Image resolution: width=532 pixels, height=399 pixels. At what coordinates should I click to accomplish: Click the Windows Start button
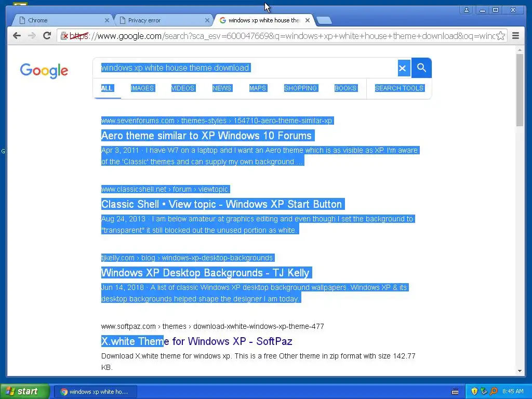click(25, 391)
